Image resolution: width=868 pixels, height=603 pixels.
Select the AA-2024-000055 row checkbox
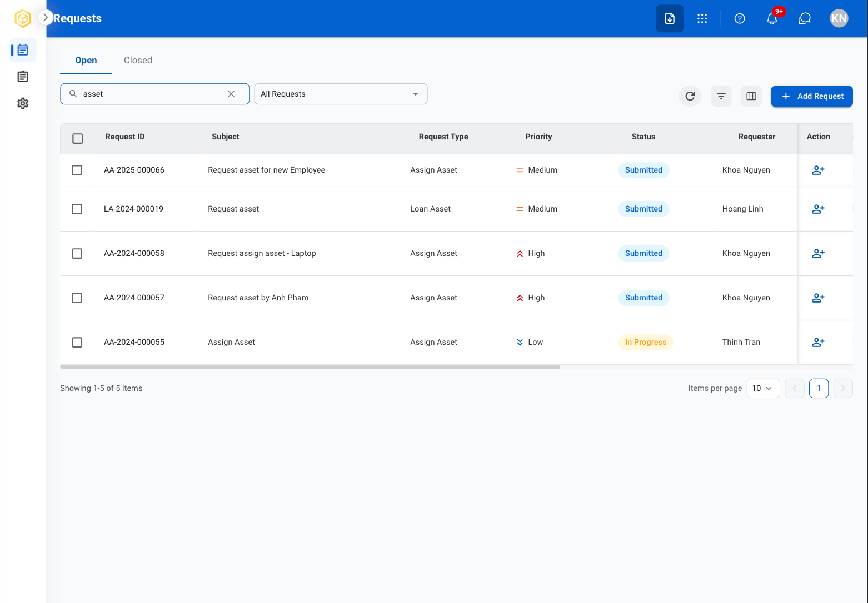77,343
